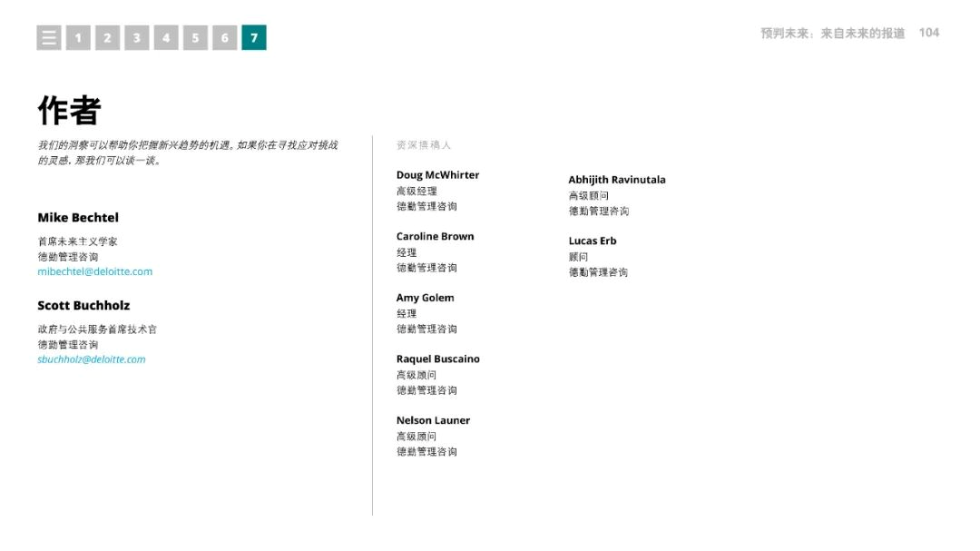This screenshot has width=980, height=551.
Task: Go to chapter 3 tab
Action: [x=137, y=37]
